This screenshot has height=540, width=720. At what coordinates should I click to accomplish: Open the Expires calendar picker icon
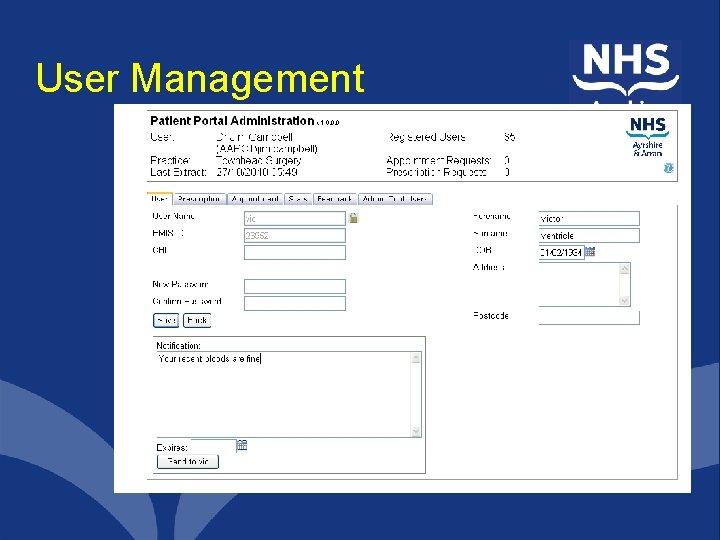coord(242,445)
